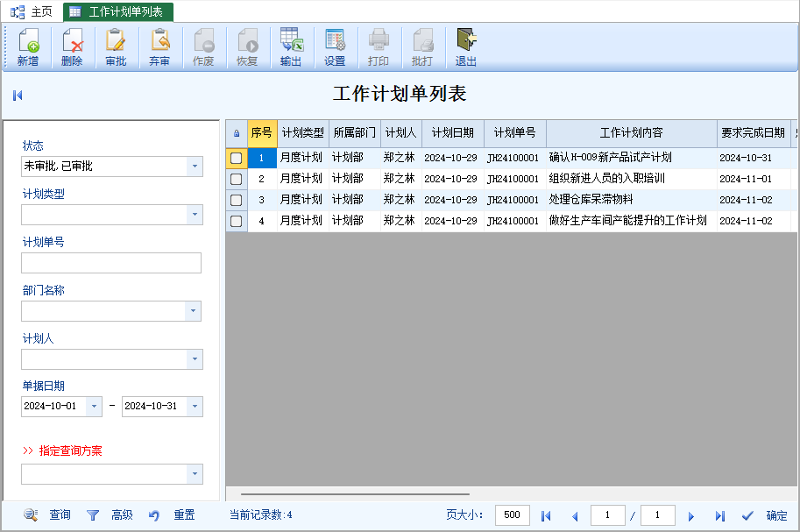Click the 输出 (export) toolbar icon
The image size is (800, 532).
click(x=291, y=47)
